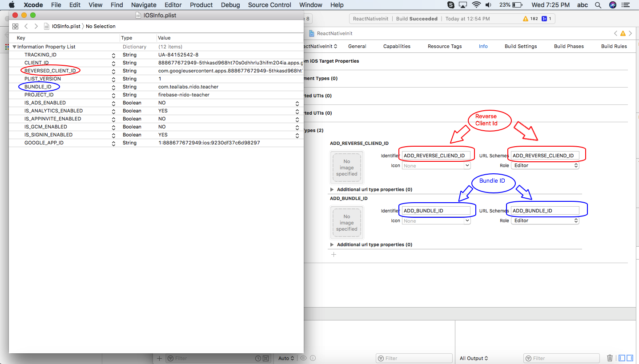Click Identifier field containing ADD_REVERSE_CLIEND_ID

[436, 156]
